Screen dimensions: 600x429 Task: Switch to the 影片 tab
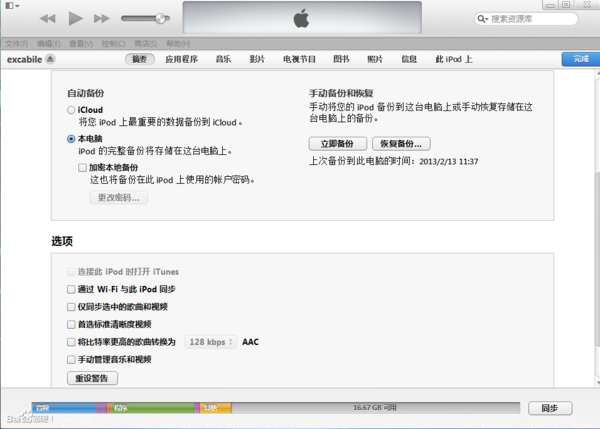coord(257,59)
